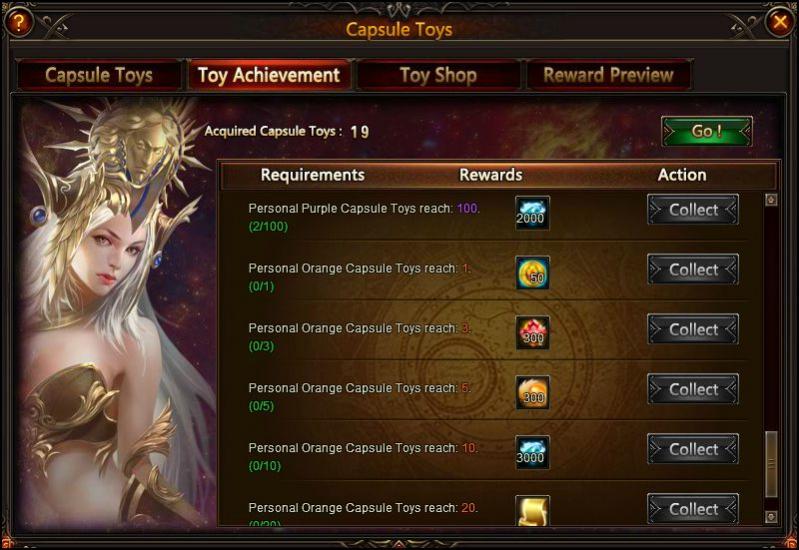Open the help question mark icon
Viewport: 799px width, 550px height.
(x=19, y=23)
